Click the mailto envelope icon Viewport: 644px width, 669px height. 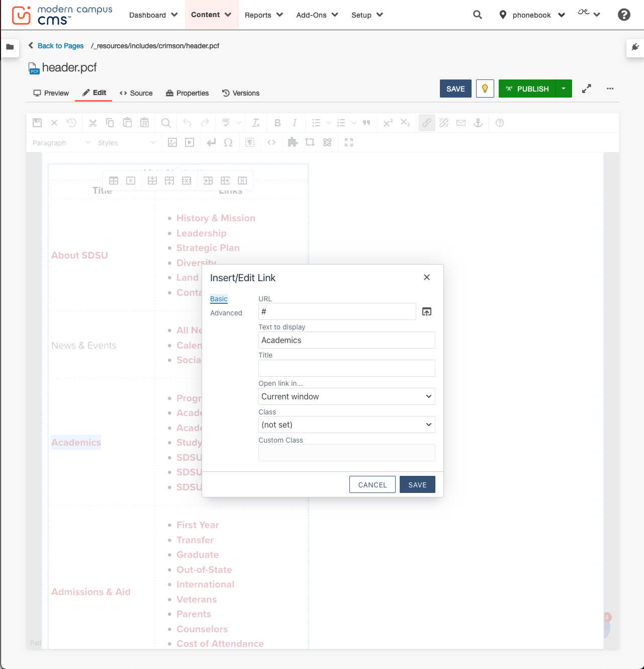coord(461,123)
